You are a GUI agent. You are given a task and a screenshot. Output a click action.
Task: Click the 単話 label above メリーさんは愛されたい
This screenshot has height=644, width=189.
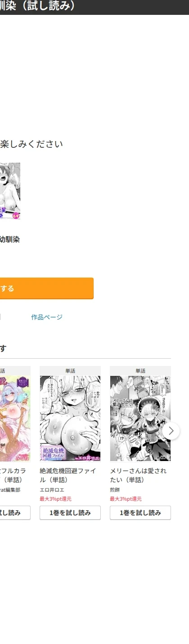[140, 371]
